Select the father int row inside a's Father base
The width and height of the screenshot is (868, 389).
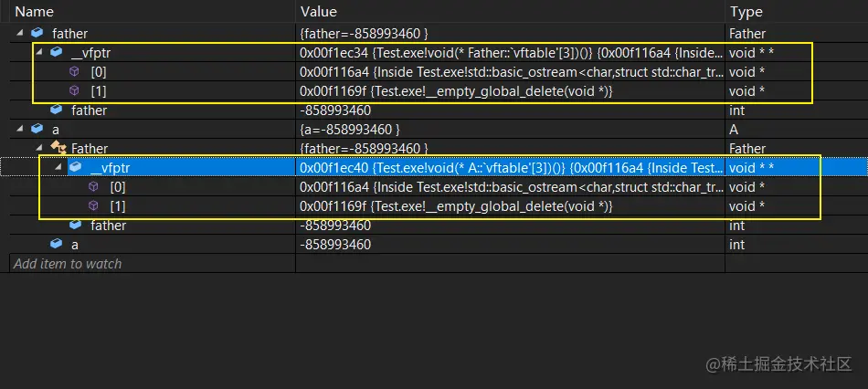[108, 226]
